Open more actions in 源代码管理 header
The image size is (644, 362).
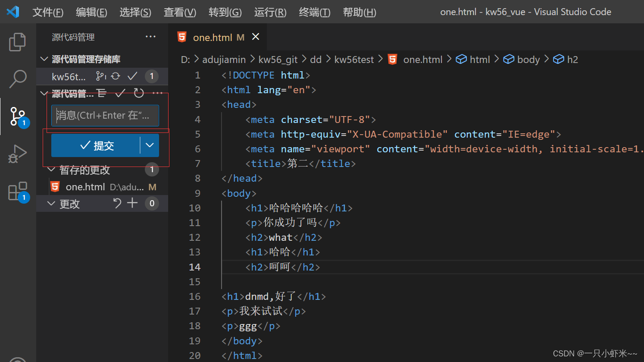click(150, 37)
